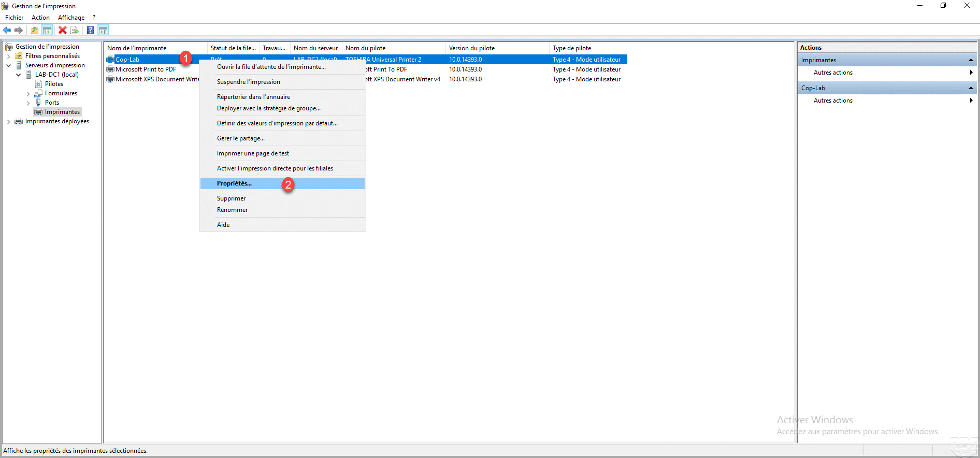
Task: Expand the Filtres personnalisés tree node
Action: [9, 56]
